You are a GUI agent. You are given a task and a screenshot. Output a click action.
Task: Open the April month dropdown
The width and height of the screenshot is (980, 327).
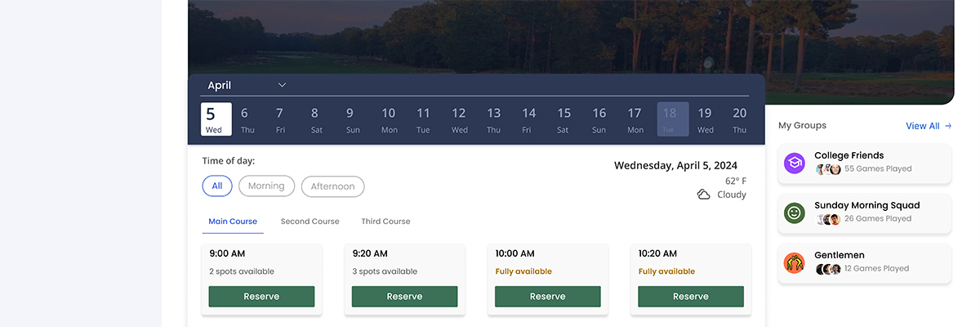[247, 85]
